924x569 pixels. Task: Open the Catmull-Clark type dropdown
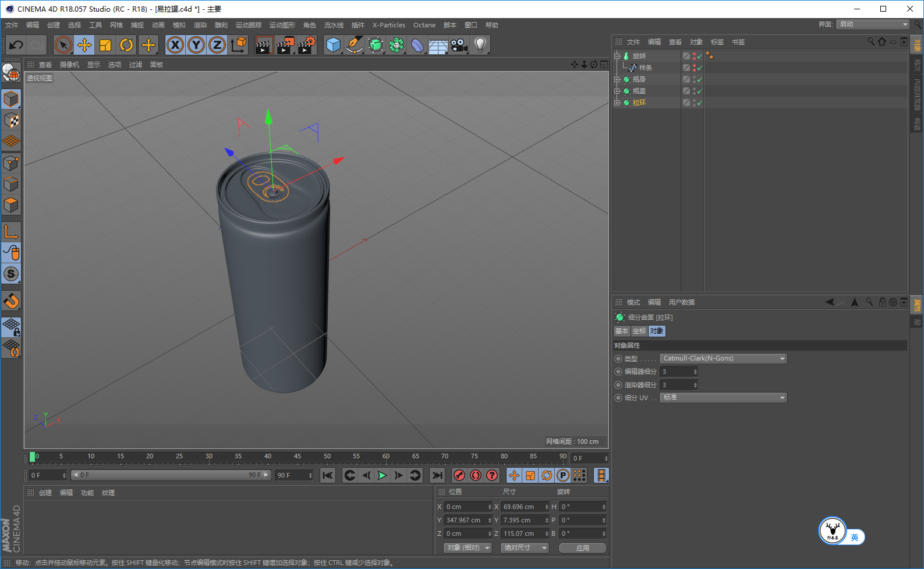click(x=723, y=359)
